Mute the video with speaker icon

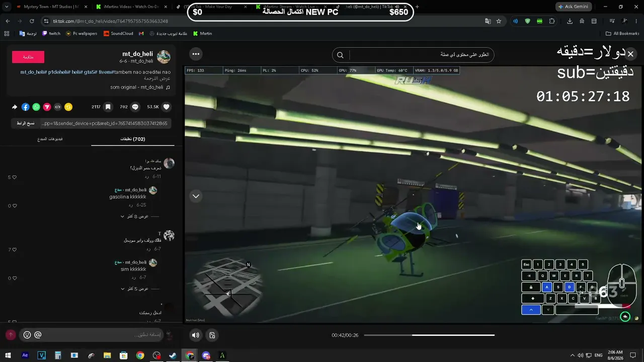(196, 335)
